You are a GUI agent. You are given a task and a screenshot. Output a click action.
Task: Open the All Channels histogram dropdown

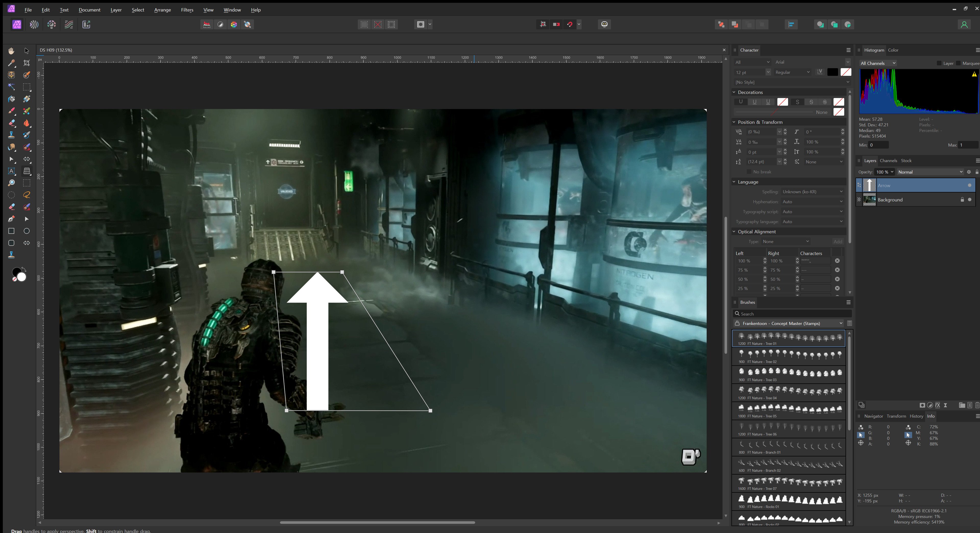[x=878, y=63]
